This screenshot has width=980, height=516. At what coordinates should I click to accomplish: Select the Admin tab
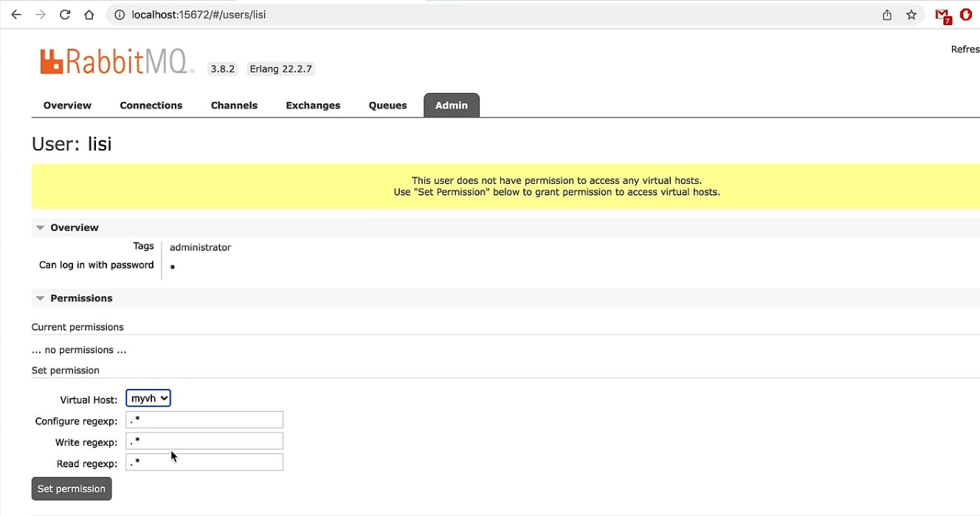452,106
